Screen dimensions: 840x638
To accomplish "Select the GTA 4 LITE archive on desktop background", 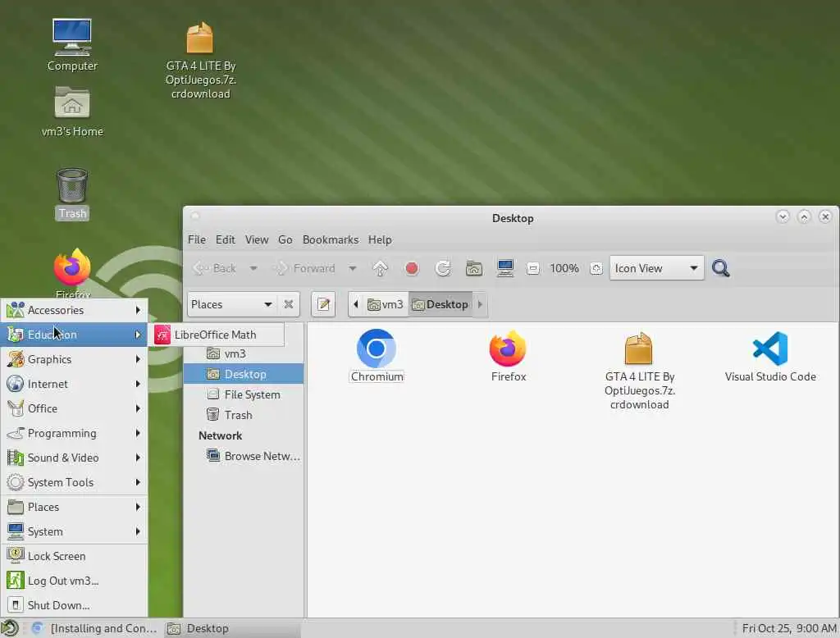I will pos(200,60).
